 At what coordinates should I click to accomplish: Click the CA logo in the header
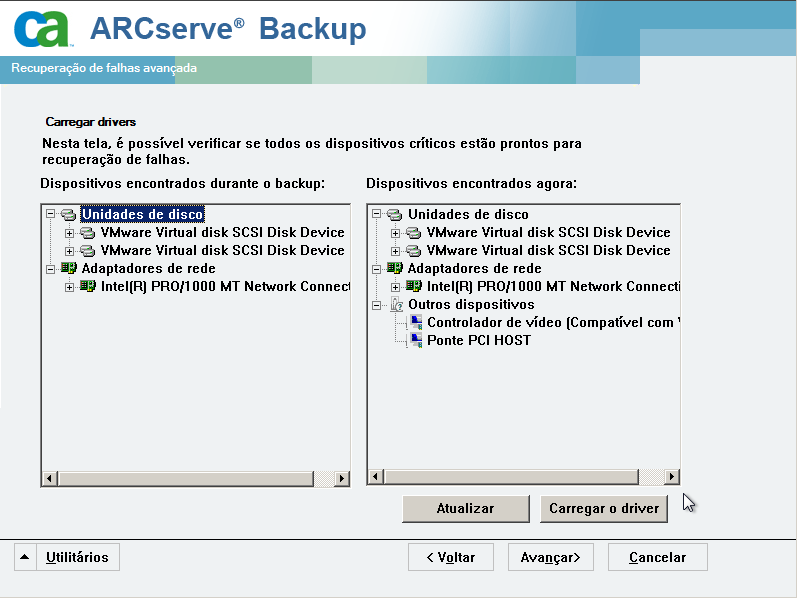[42, 29]
